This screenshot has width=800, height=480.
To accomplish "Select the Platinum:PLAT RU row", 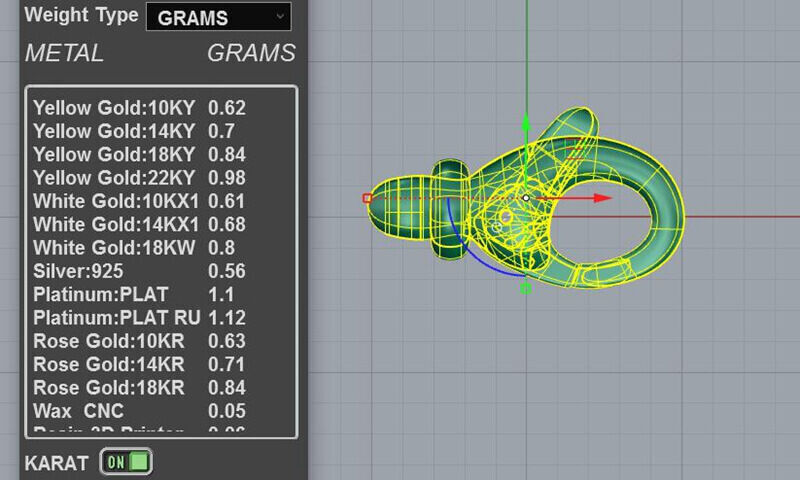I will pyautogui.click(x=139, y=318).
